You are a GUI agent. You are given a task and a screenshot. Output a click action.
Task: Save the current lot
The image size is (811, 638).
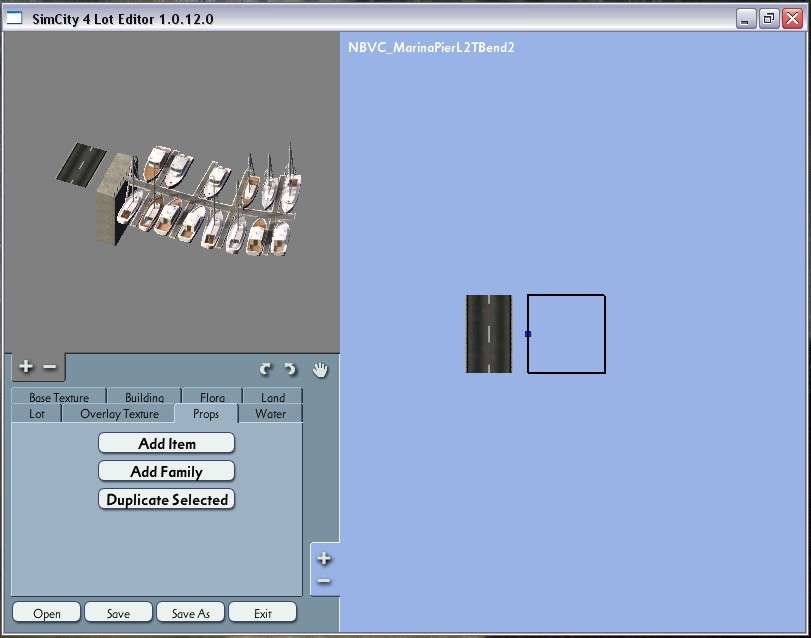(118, 613)
